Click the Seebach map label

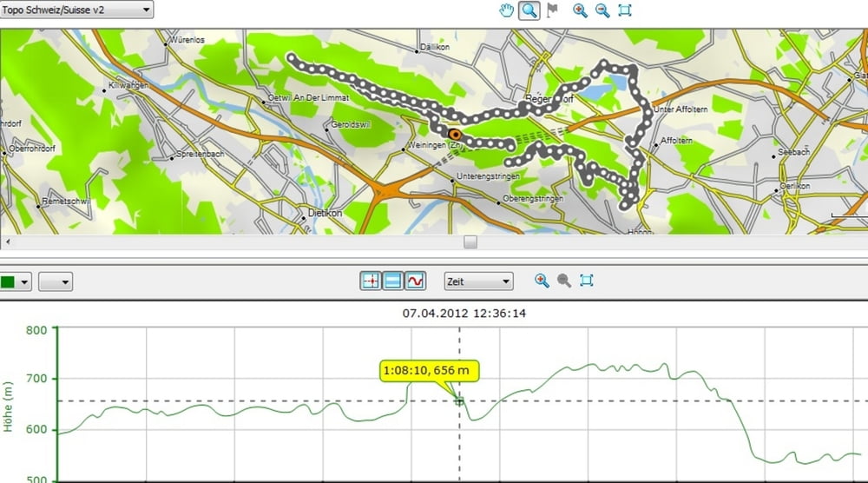pyautogui.click(x=793, y=152)
